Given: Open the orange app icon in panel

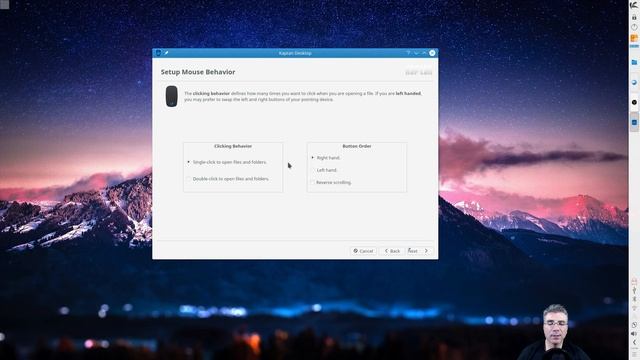Looking at the screenshot, I should pyautogui.click(x=634, y=38).
